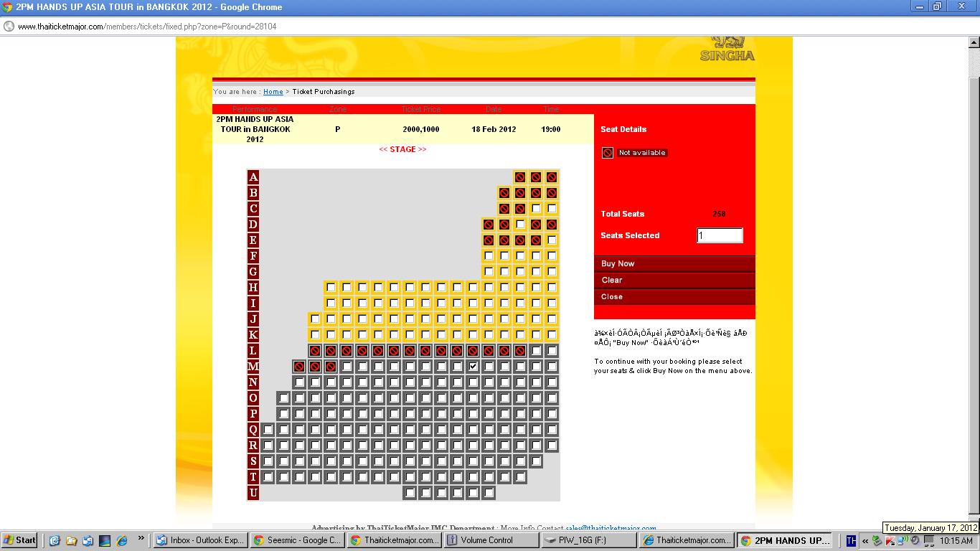The image size is (980, 551).
Task: Expand the Quick Launch overflow chevron
Action: (141, 538)
